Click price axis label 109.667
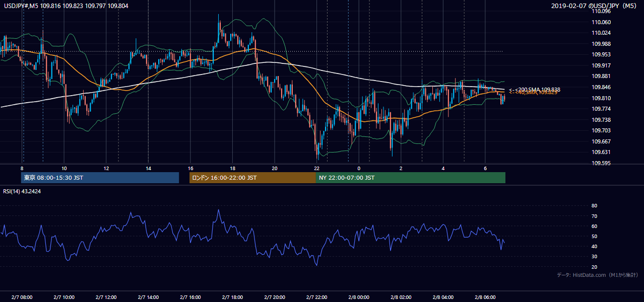 click(602, 141)
